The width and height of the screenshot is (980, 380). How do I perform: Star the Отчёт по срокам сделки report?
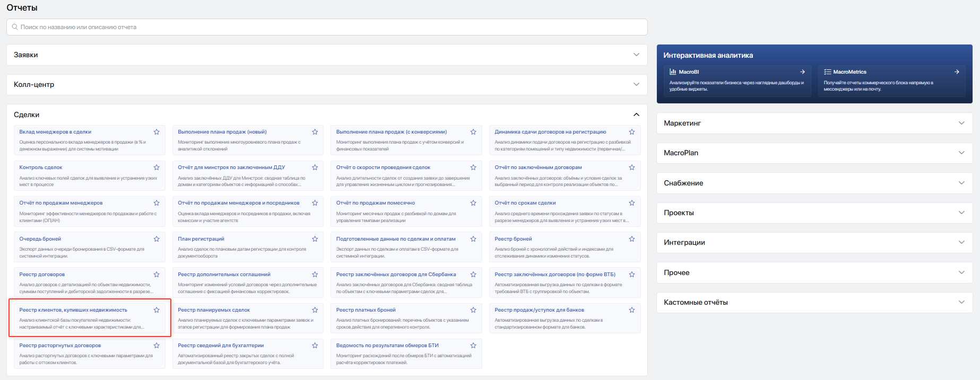click(632, 203)
